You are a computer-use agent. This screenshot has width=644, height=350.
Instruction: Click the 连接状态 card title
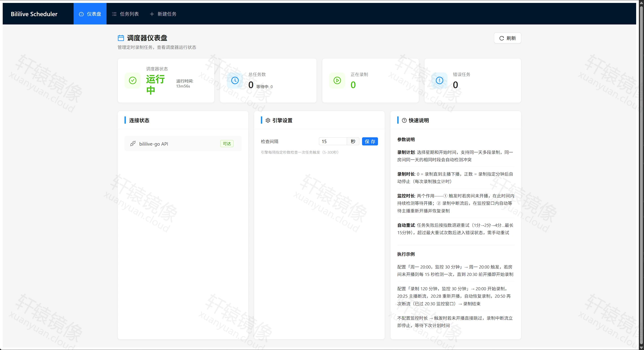pyautogui.click(x=139, y=120)
